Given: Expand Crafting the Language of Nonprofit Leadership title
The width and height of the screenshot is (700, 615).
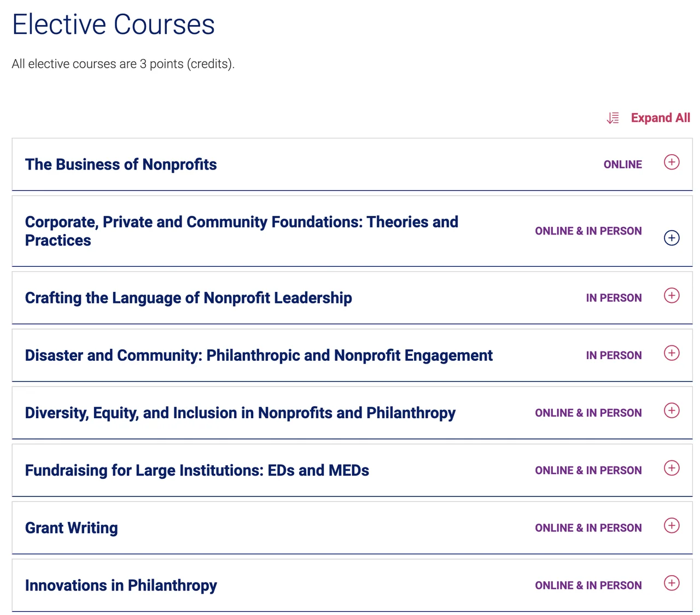Looking at the screenshot, I should click(x=188, y=298).
